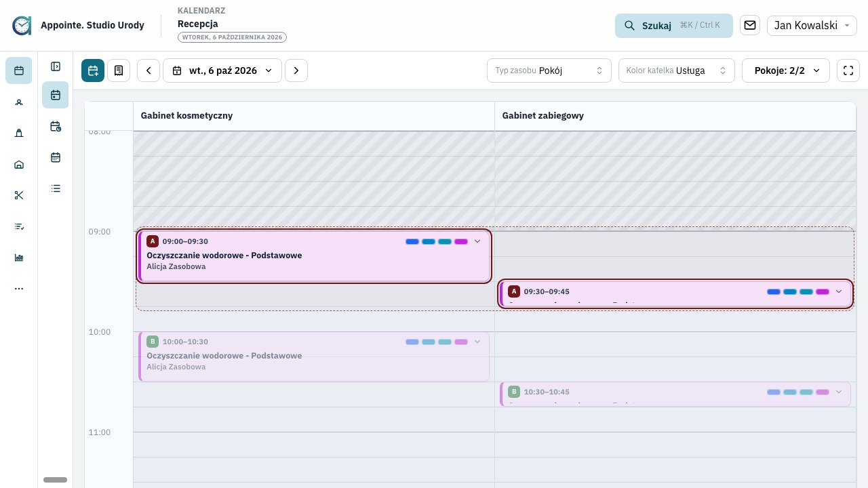The height and width of the screenshot is (488, 868).
Task: Go to the next day
Action: coord(296,70)
